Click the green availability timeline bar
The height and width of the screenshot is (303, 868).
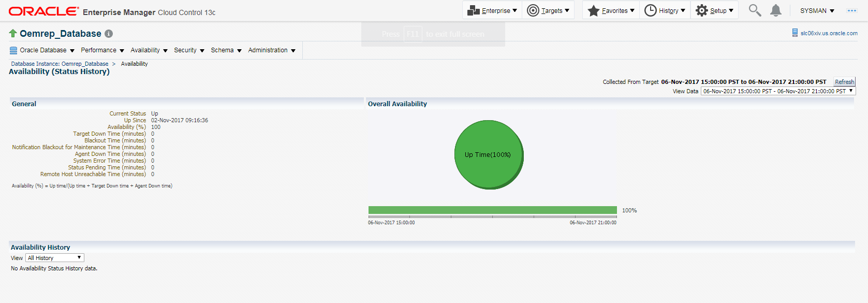492,210
